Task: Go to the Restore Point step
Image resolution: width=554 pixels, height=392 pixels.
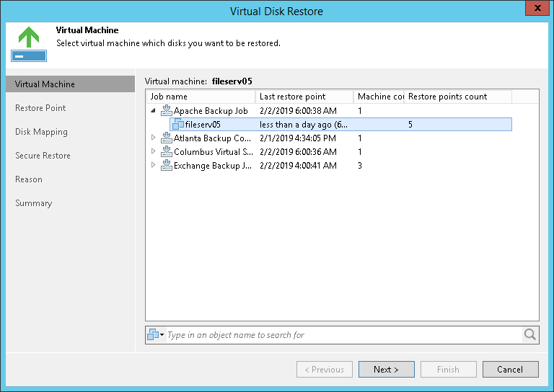Action: point(40,108)
